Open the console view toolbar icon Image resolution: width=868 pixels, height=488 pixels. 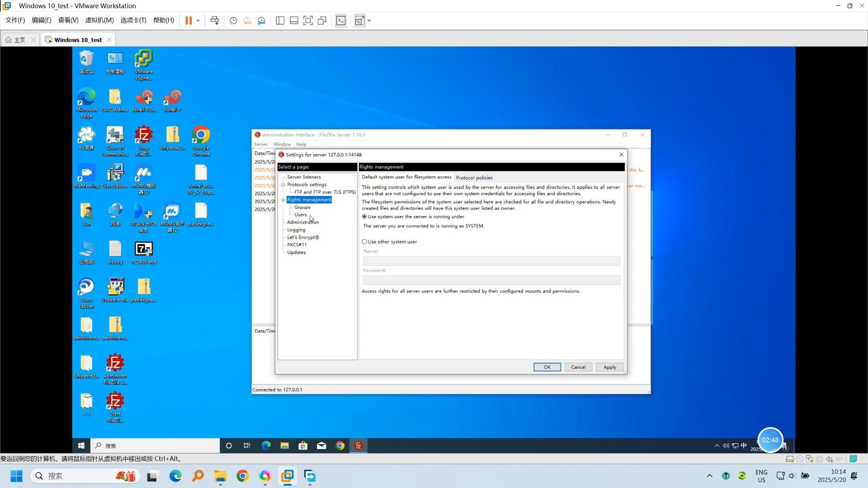point(341,21)
